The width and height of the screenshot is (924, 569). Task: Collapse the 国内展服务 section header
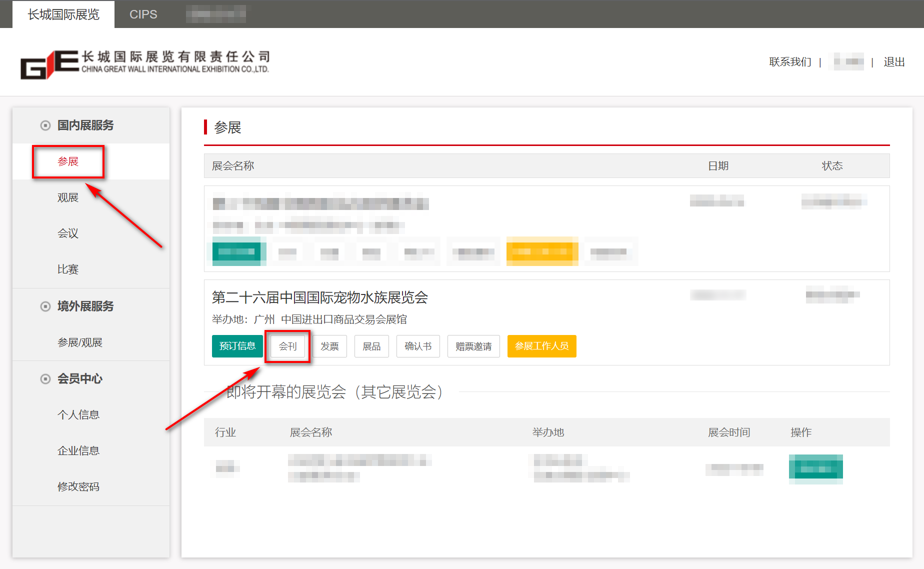click(x=91, y=125)
